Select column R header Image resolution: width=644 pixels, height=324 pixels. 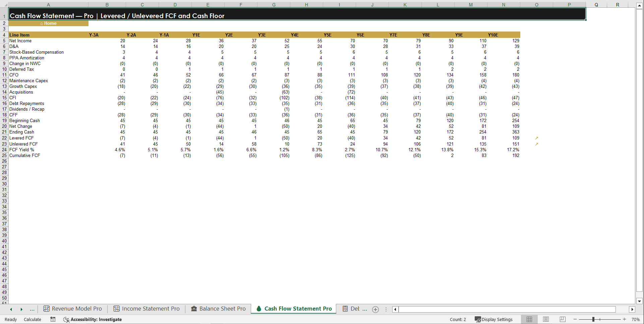coord(618,5)
